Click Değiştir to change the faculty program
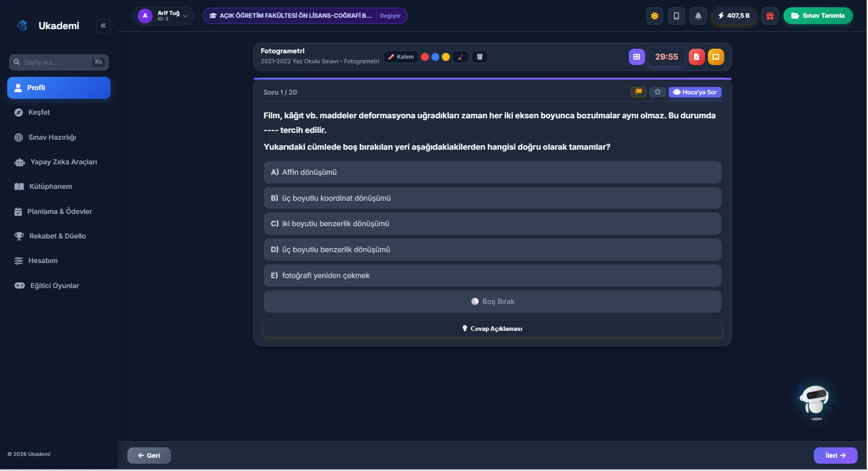The height and width of the screenshot is (471, 868). 390,16
